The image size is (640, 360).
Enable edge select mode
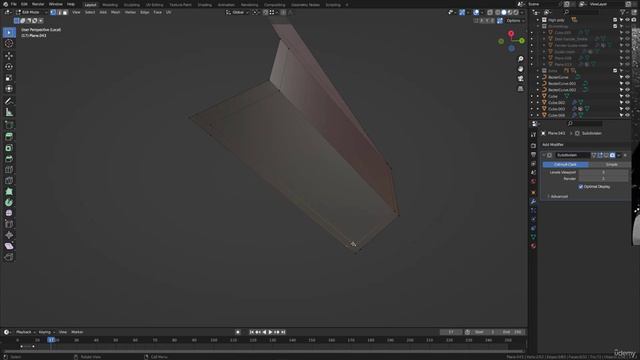[59, 12]
